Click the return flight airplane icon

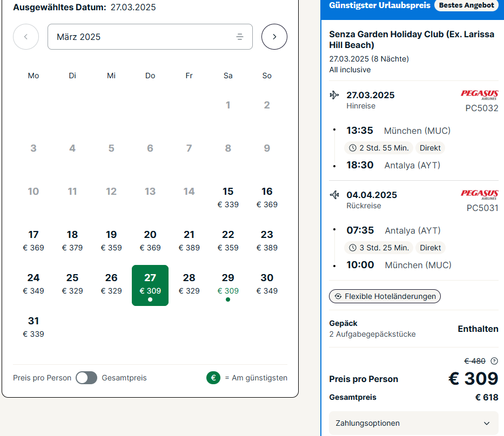[334, 195]
